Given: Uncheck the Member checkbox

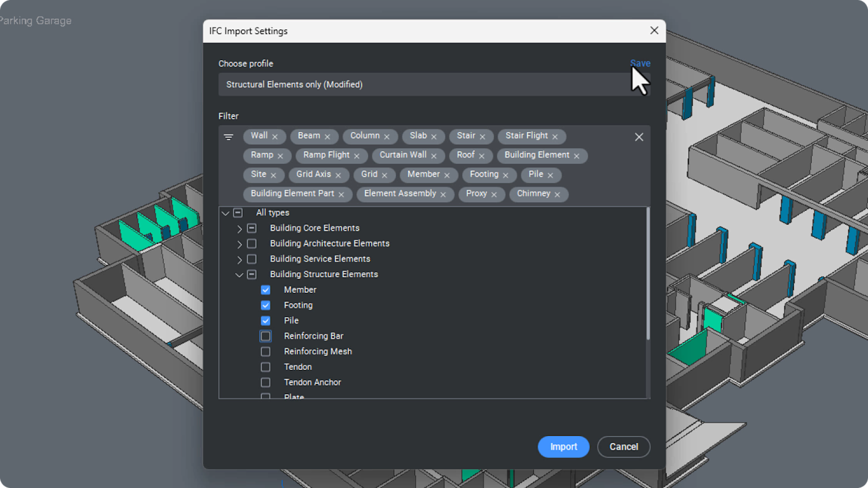Looking at the screenshot, I should (x=265, y=289).
